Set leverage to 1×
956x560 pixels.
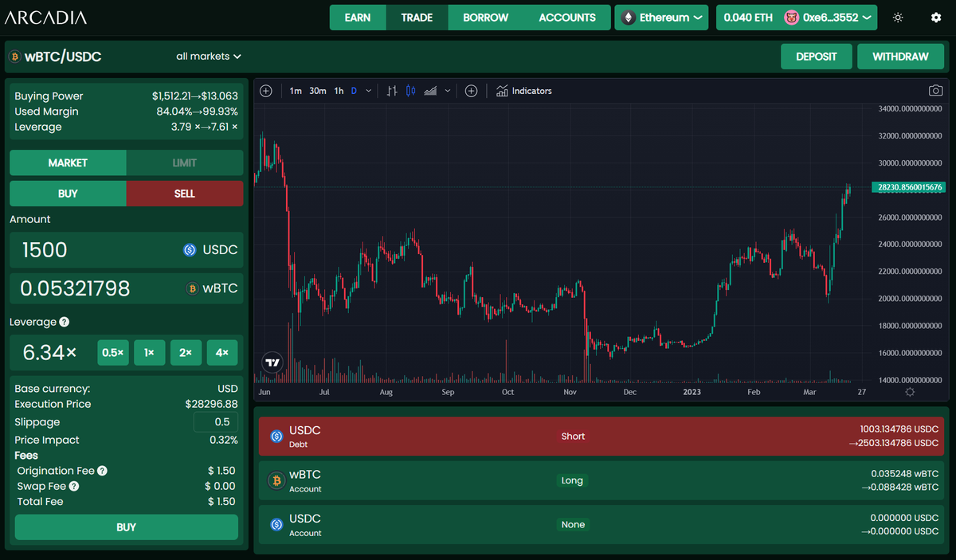point(149,352)
